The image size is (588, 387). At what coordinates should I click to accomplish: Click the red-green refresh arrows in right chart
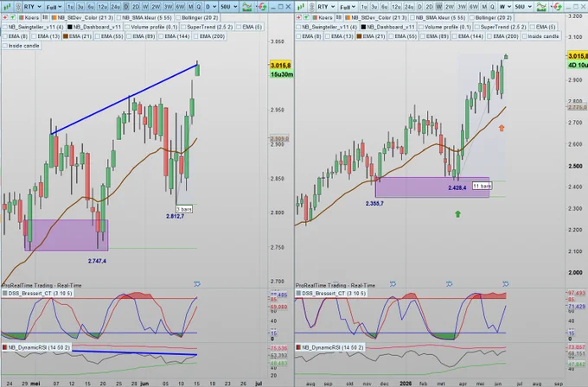coord(557,7)
